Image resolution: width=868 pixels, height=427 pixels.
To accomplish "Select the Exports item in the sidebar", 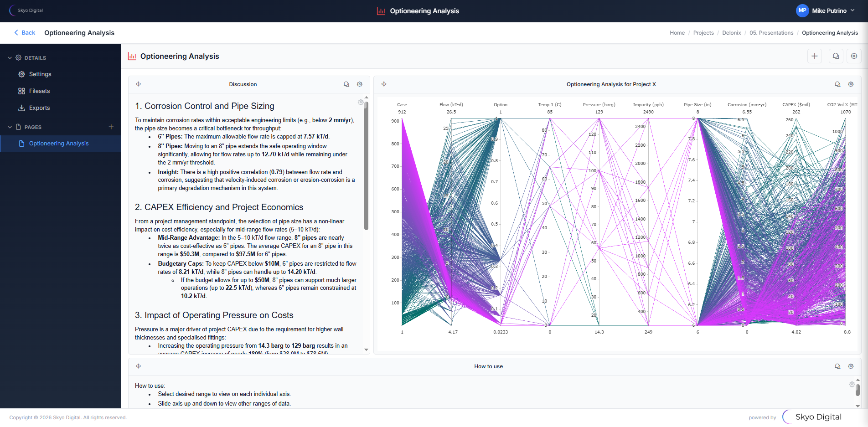I will click(x=40, y=108).
